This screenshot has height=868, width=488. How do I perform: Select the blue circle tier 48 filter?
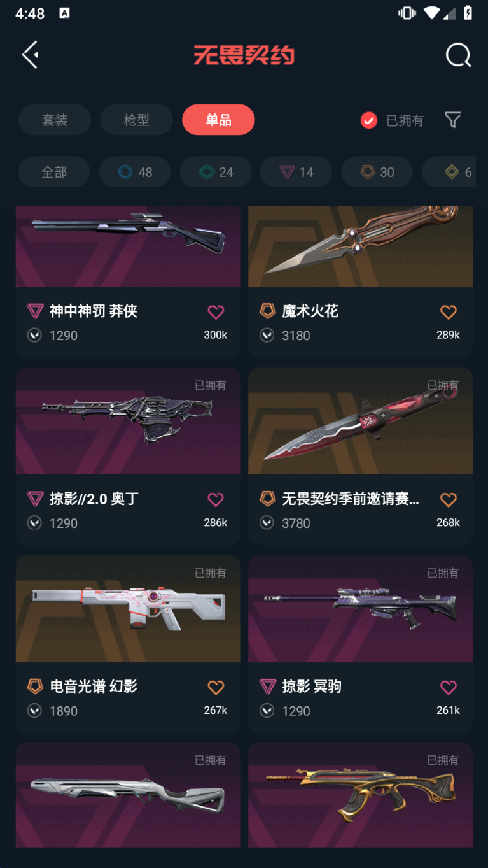tap(135, 172)
